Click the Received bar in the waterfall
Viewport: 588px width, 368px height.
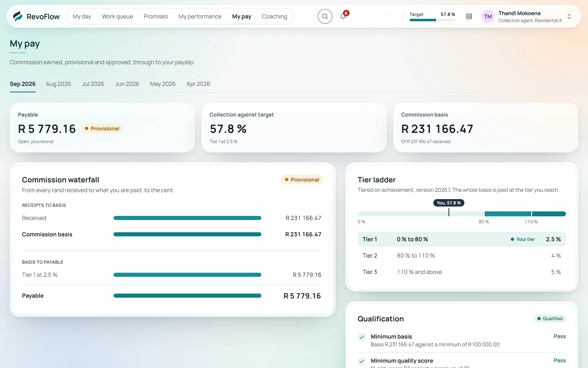click(x=187, y=218)
